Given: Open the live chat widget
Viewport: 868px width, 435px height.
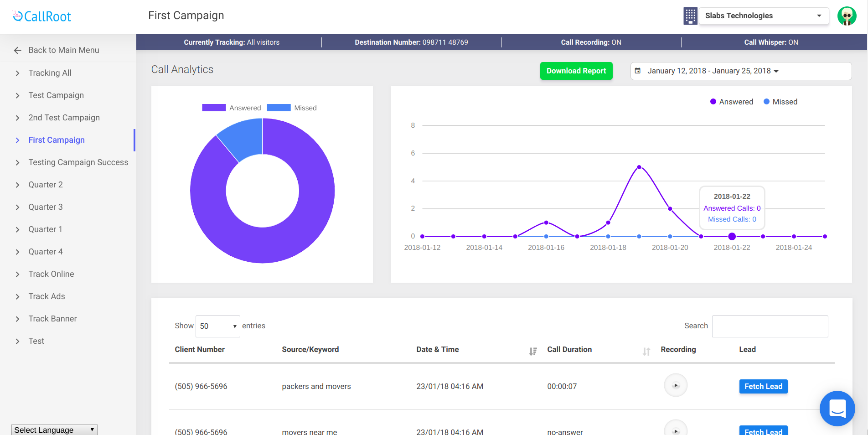Looking at the screenshot, I should click(x=837, y=408).
